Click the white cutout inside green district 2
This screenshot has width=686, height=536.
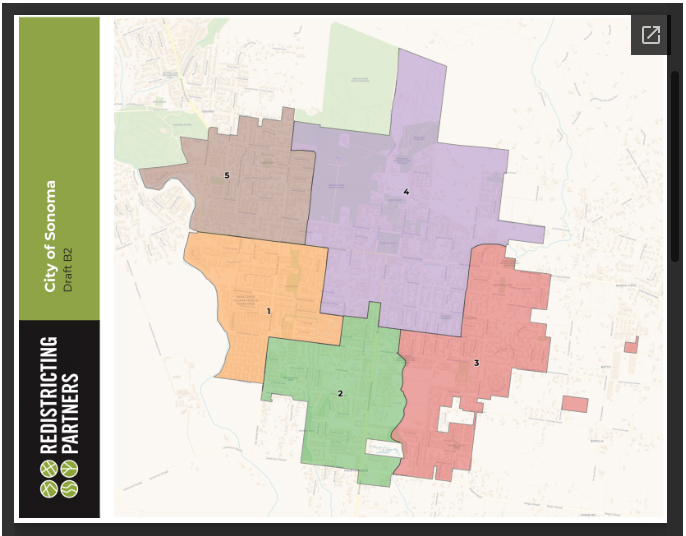[383, 449]
